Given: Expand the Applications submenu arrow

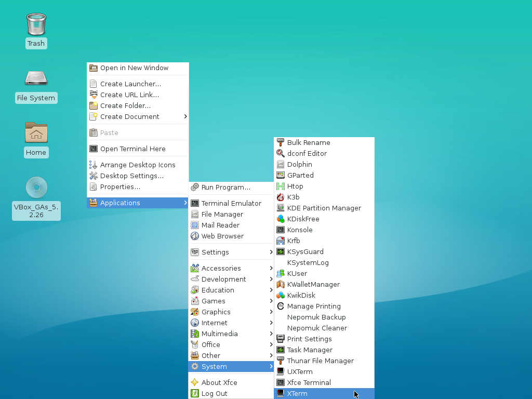Looking at the screenshot, I should tap(185, 203).
